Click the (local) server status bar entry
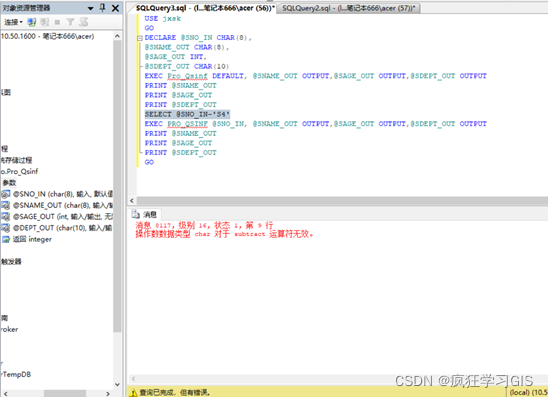This screenshot has height=397, width=548. (528, 392)
